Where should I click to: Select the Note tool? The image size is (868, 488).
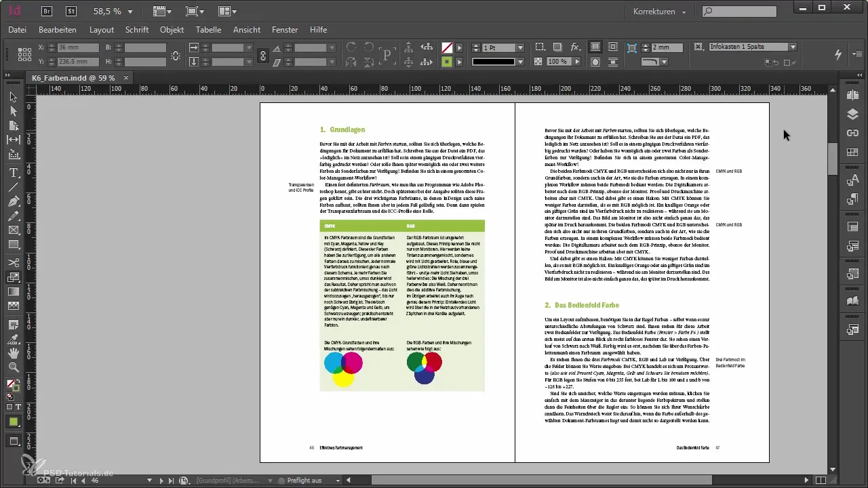13,324
